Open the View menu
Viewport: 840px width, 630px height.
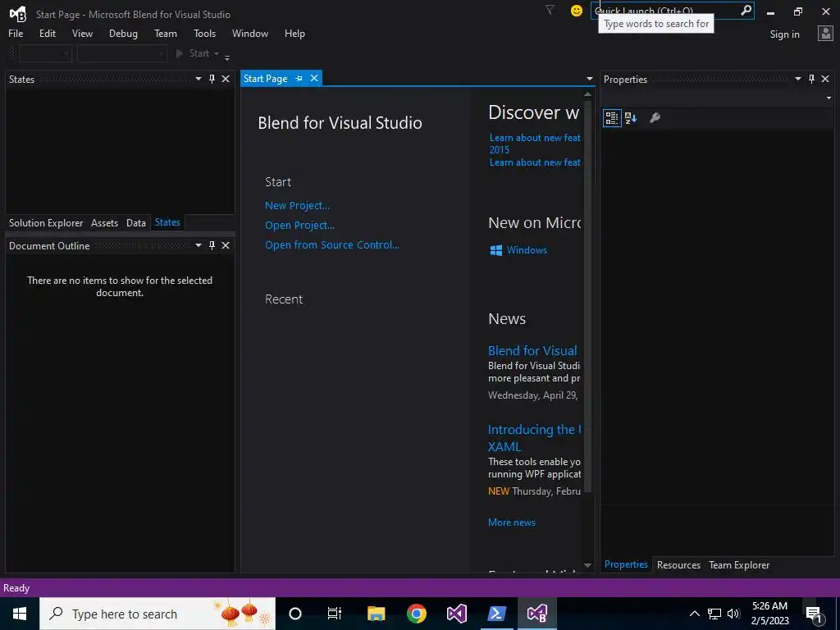pos(82,33)
